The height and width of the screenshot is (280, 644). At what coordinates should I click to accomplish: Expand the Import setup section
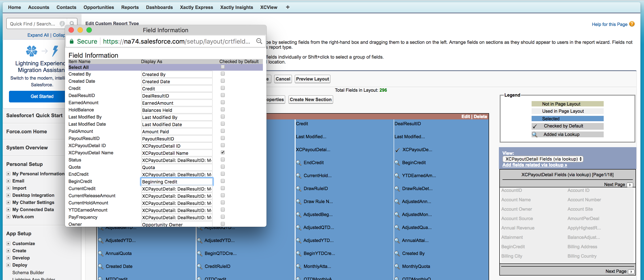[8, 188]
